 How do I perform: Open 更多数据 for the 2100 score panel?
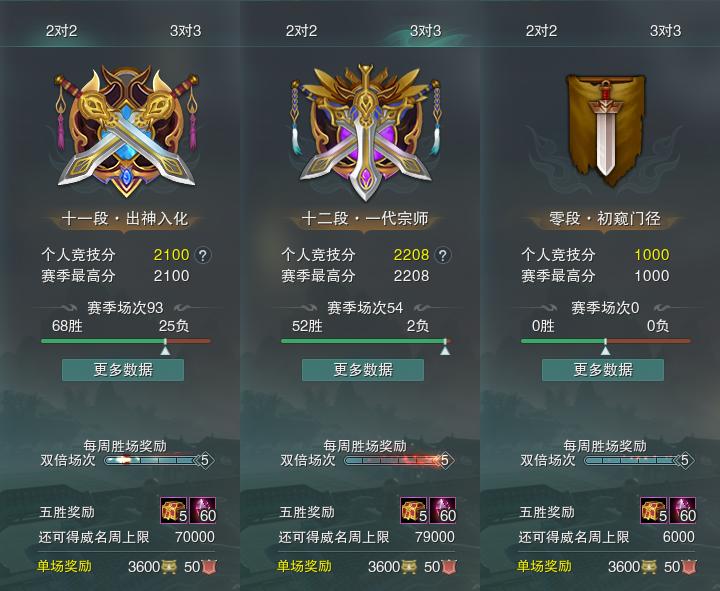[x=123, y=370]
